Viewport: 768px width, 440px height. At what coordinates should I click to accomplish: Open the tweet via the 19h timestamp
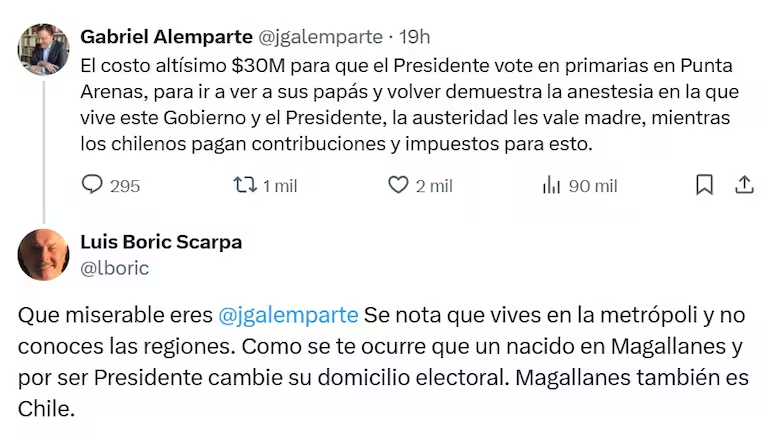[x=414, y=37]
